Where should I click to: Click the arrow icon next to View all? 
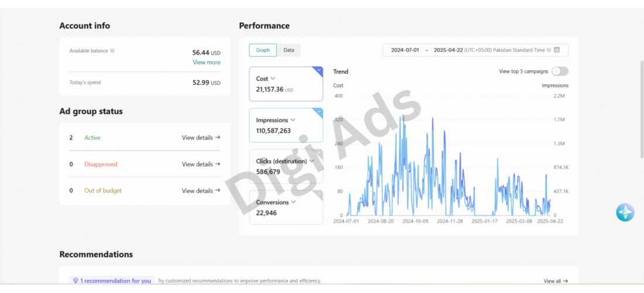coord(566,281)
